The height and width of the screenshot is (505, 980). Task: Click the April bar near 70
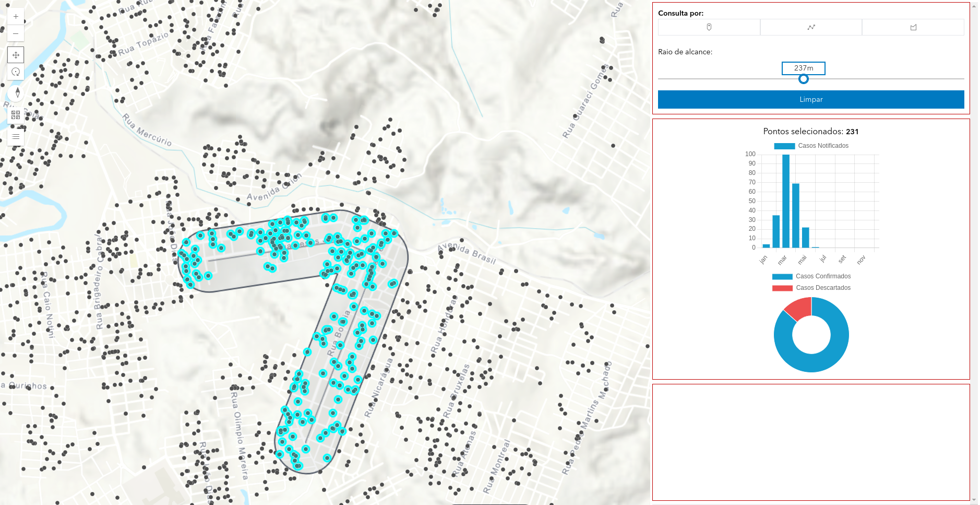[796, 215]
